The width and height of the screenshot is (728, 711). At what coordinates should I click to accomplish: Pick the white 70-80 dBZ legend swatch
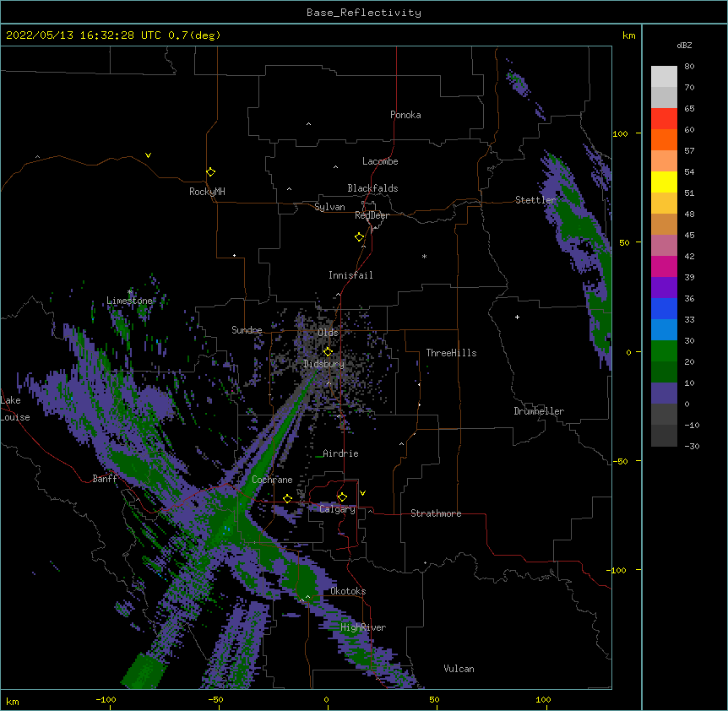click(664, 77)
